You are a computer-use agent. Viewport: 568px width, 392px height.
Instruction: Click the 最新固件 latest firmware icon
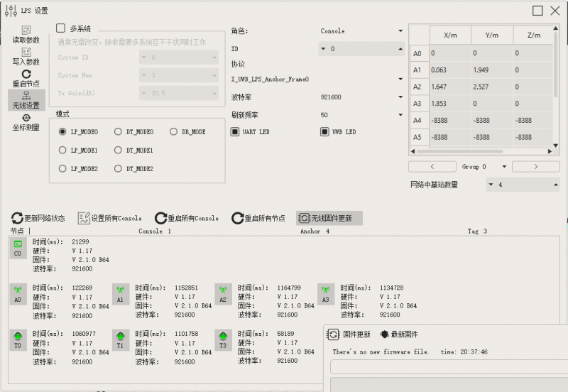coord(384,334)
